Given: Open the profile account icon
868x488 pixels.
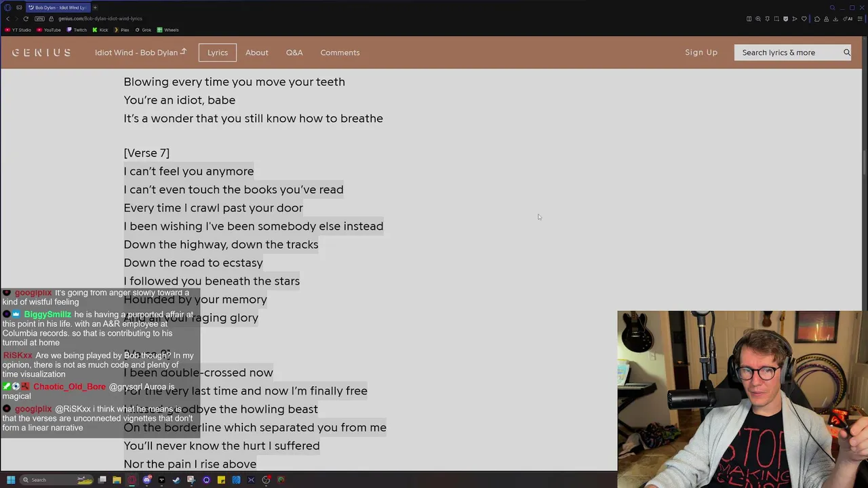Looking at the screenshot, I should (826, 19).
